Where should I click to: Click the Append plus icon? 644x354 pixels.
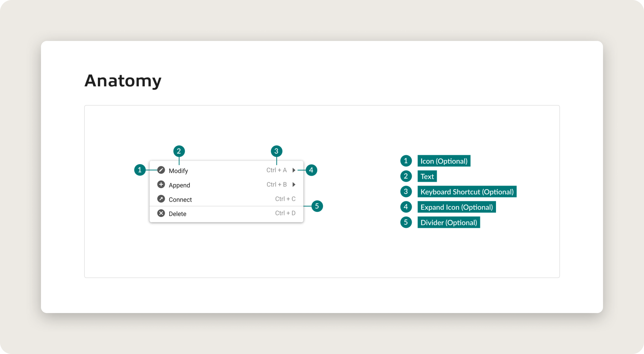point(161,184)
